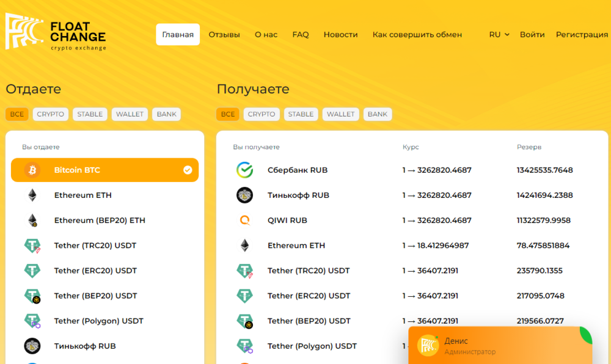The image size is (611, 364).
Task: Click the QIWI RUB icon
Action: pos(244,220)
